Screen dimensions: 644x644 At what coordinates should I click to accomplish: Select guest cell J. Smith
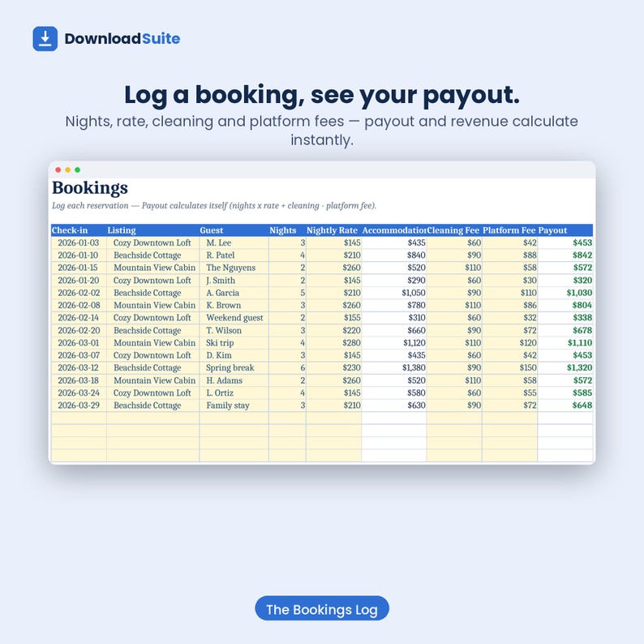click(x=234, y=280)
